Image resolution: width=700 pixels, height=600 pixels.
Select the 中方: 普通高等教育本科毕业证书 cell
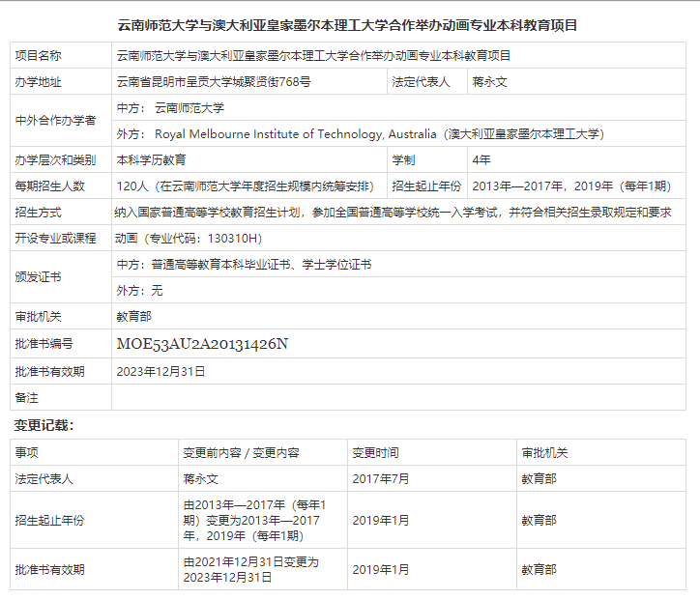click(398, 264)
